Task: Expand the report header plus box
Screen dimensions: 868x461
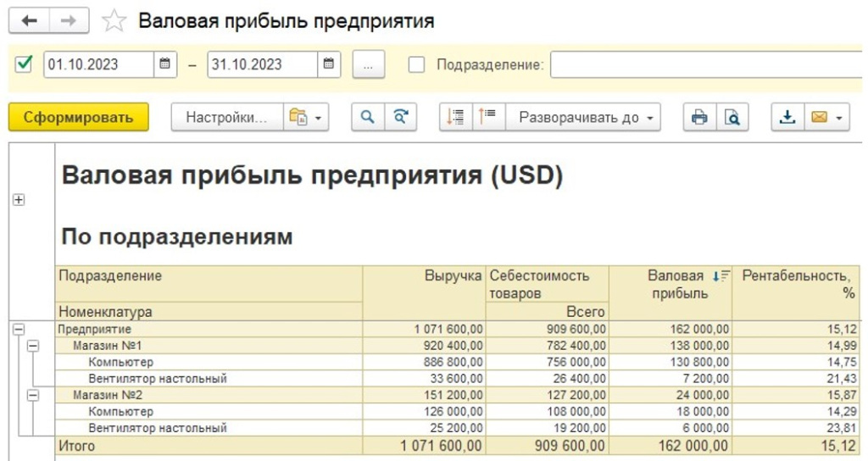Action: (x=19, y=199)
